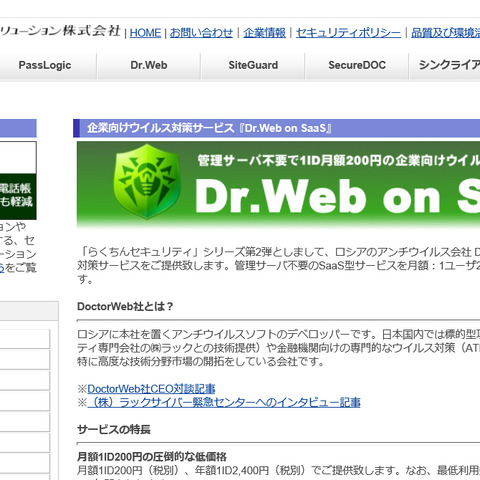Click the Dr.Web on SaaS banner title
This screenshot has height=480, width=480.
[337, 196]
